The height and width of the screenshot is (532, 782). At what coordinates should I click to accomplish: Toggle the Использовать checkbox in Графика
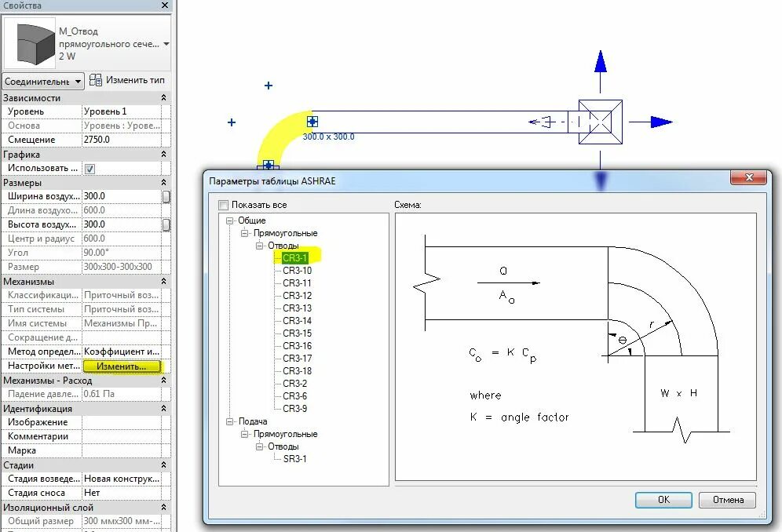coord(90,169)
